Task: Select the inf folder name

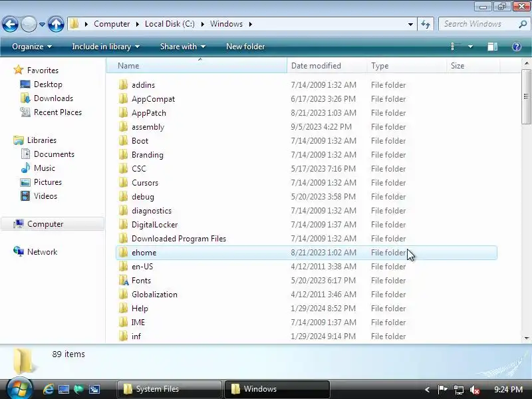Action: coord(136,336)
